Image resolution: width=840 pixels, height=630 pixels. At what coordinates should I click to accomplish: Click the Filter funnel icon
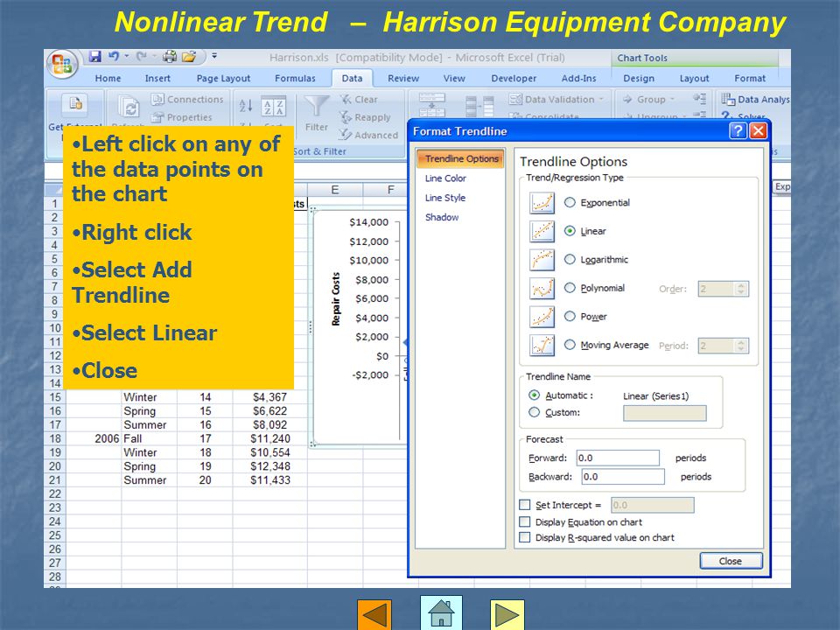pyautogui.click(x=317, y=106)
